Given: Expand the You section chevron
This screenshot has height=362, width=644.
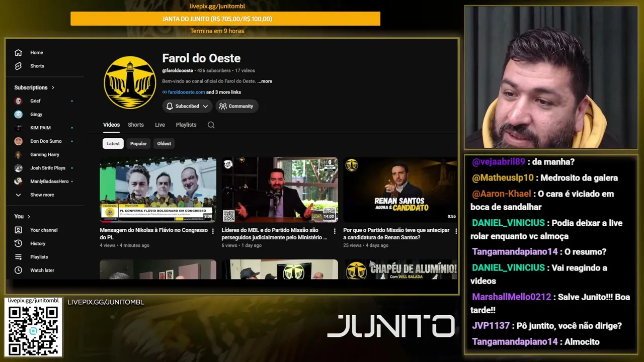Looking at the screenshot, I should pyautogui.click(x=29, y=217).
